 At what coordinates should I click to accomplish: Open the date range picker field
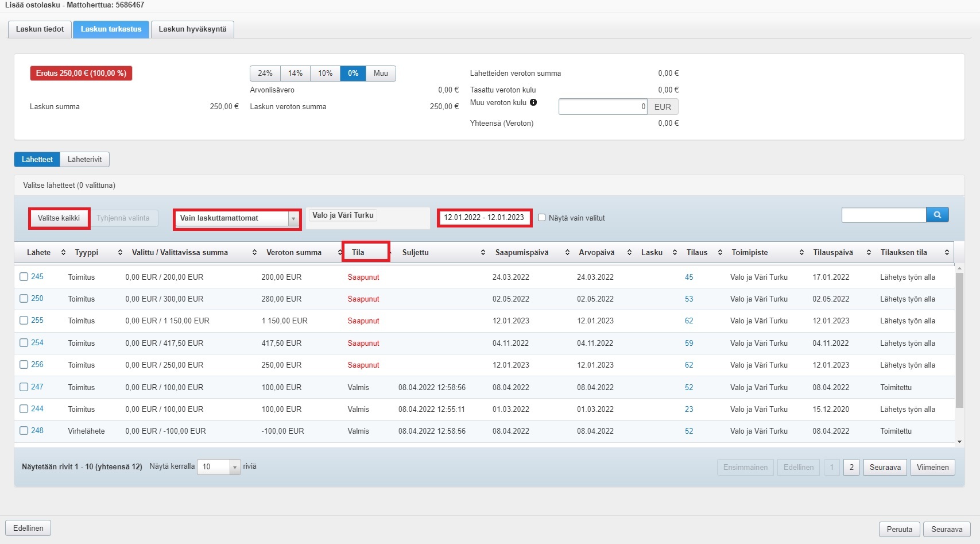484,218
